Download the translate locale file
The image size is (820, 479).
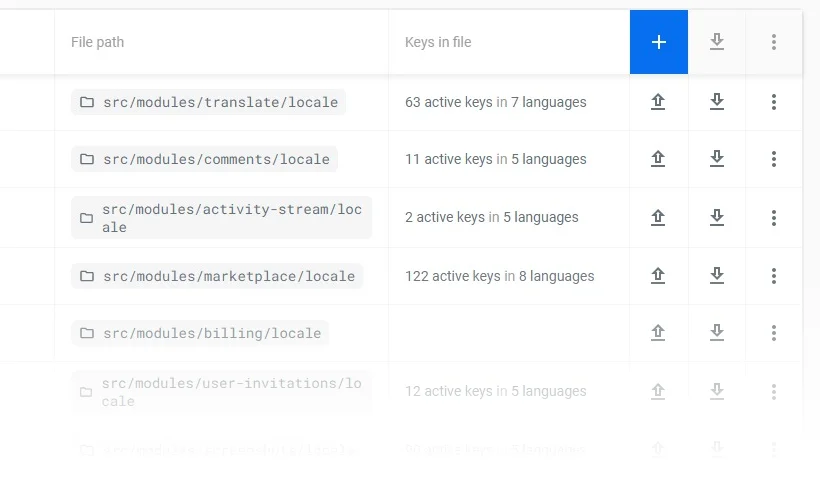click(716, 102)
